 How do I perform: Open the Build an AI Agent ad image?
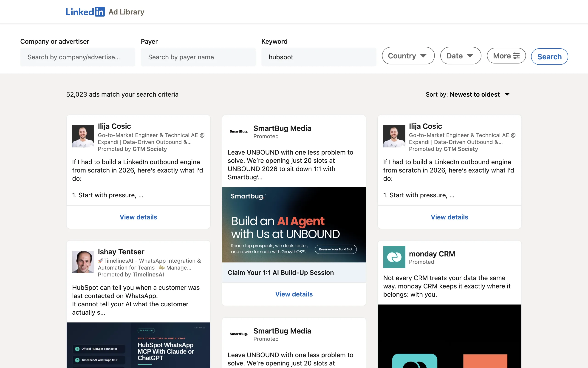point(294,225)
